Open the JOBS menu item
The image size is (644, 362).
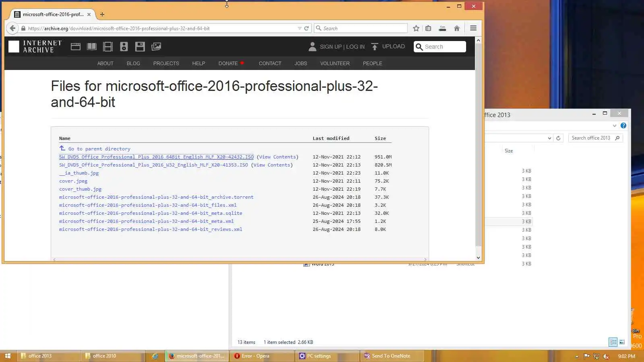[x=301, y=64]
